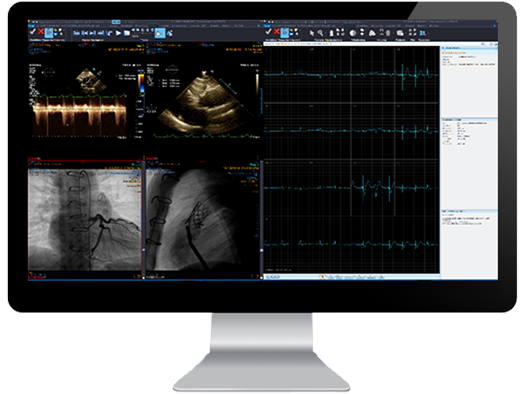The width and height of the screenshot is (526, 394).
Task: Click the icon right of the hand tool
Action: click(x=170, y=33)
